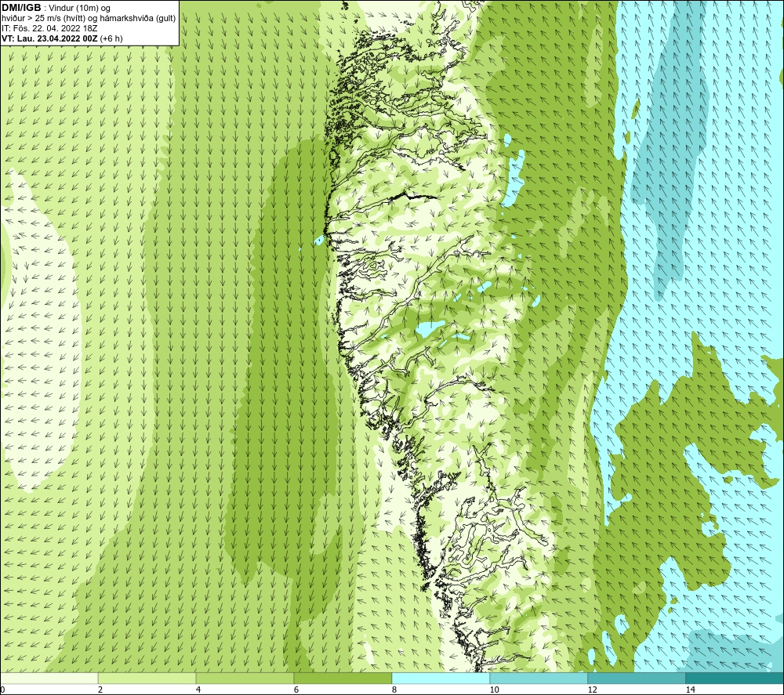Click the 'IT: Fös. 22. 04. 2022 18Z' line
This screenshot has height=695, width=784.
coord(49,28)
